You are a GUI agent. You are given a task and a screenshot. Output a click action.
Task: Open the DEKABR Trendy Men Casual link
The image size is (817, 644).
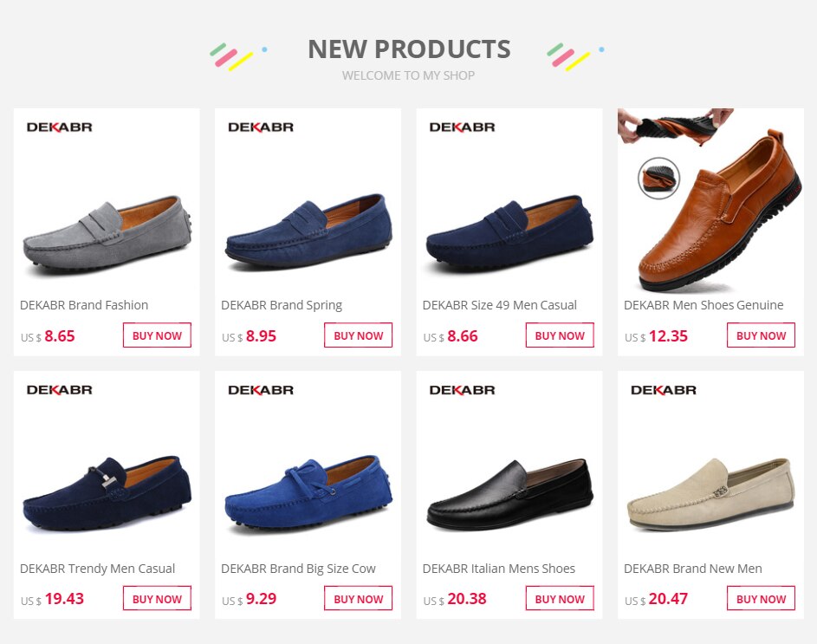pyautogui.click(x=97, y=569)
